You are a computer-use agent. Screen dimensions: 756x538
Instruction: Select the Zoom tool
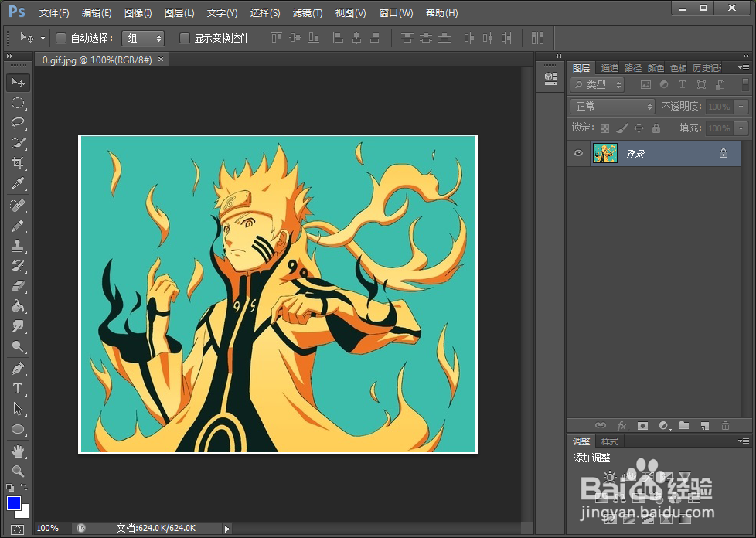[18, 471]
